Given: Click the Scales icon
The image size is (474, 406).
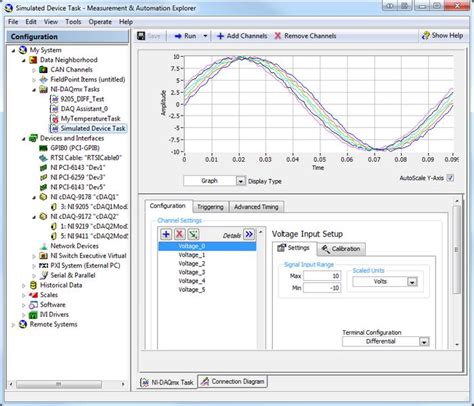Looking at the screenshot, I should [33, 295].
